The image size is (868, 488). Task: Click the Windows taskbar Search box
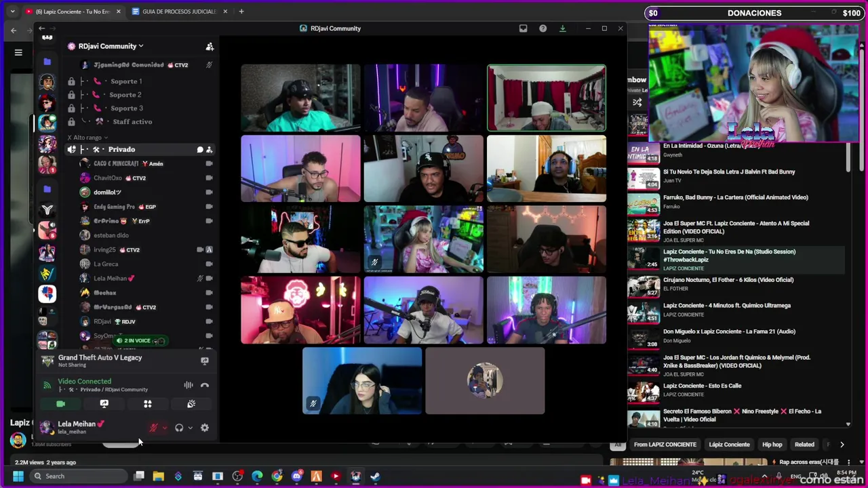[x=80, y=476]
